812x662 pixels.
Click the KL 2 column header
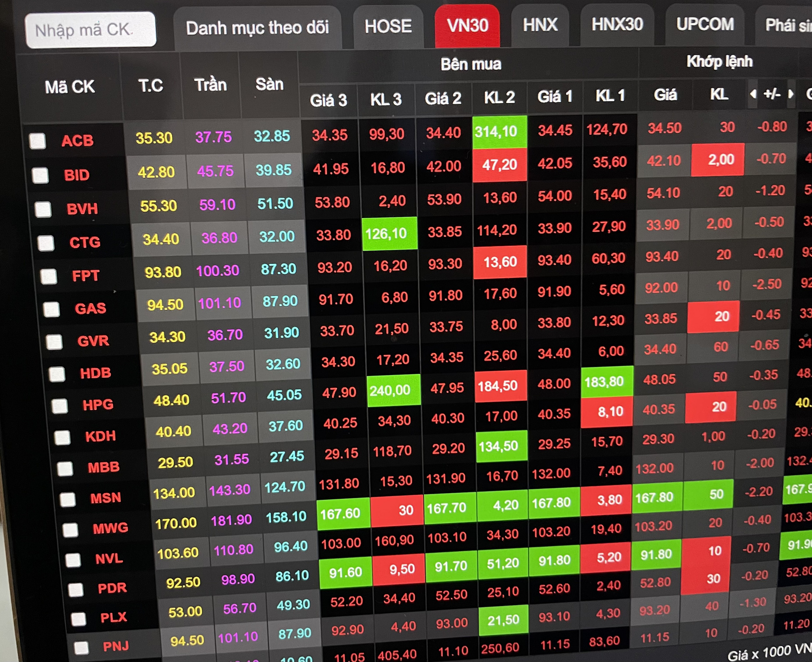(x=499, y=97)
